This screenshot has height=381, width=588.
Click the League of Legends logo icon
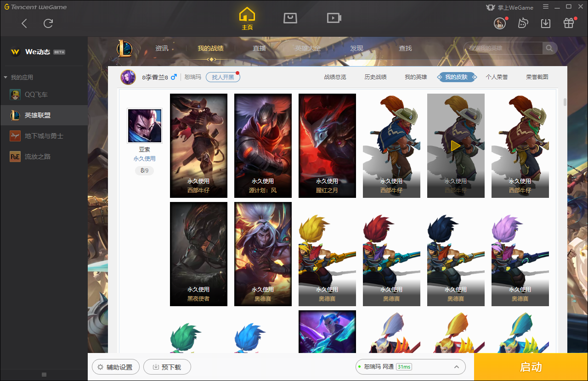click(x=124, y=48)
